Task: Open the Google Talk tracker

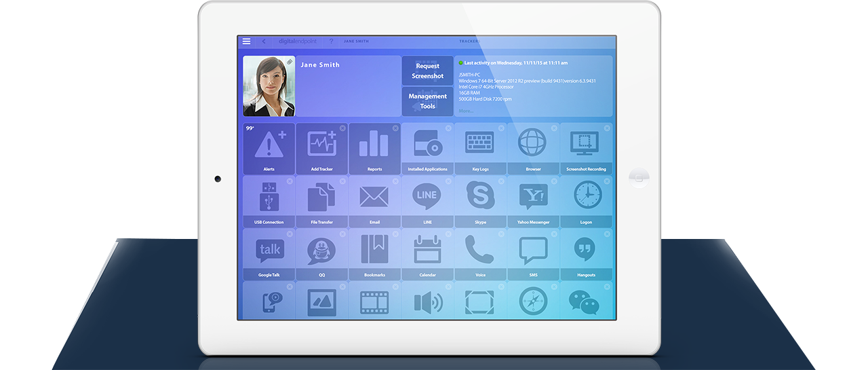Action: point(269,255)
